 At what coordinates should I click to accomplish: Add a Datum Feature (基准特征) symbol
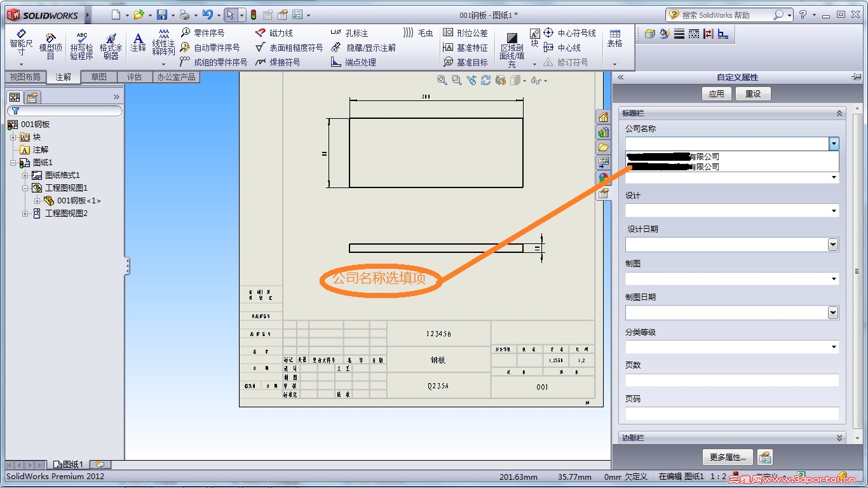pos(465,48)
